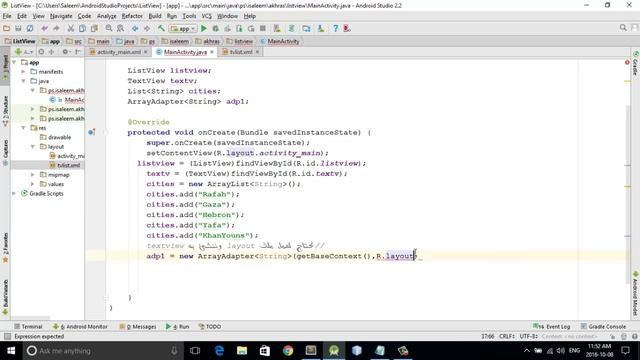The width and height of the screenshot is (640, 360).
Task: Toggle the Terminal tool window
Action: (28, 327)
